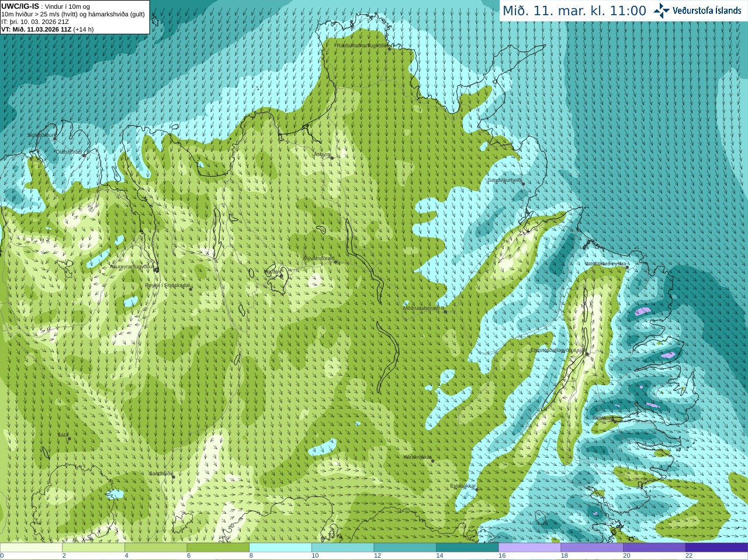This screenshot has width=748, height=560.
Task: Select the 4–6 m/s legend color swatch
Action: click(155, 548)
